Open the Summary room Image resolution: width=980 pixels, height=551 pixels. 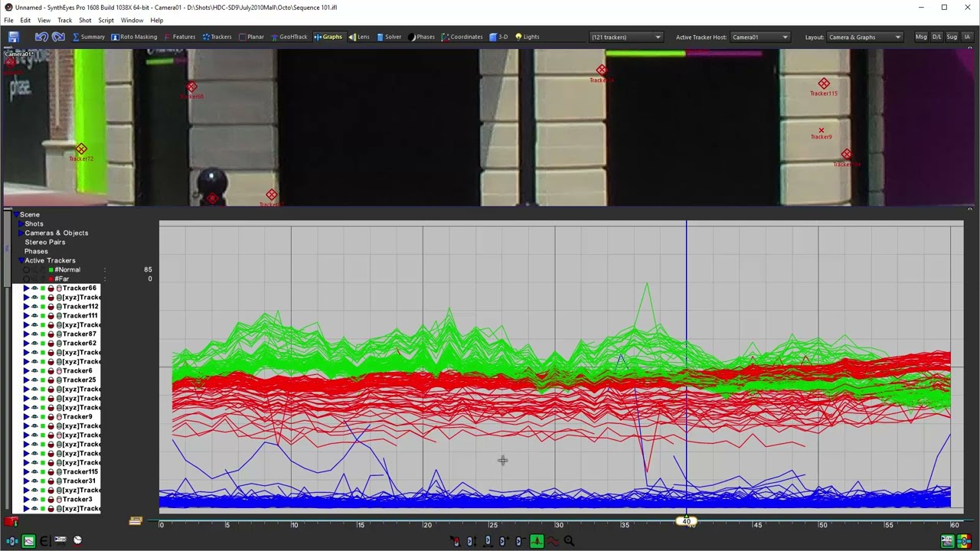[x=88, y=37]
